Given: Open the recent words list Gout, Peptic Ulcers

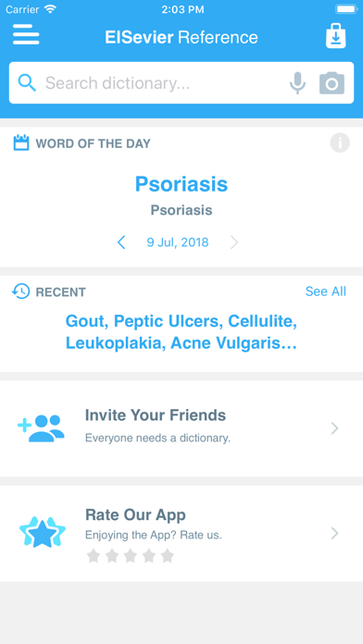Looking at the screenshot, I should pos(181,332).
